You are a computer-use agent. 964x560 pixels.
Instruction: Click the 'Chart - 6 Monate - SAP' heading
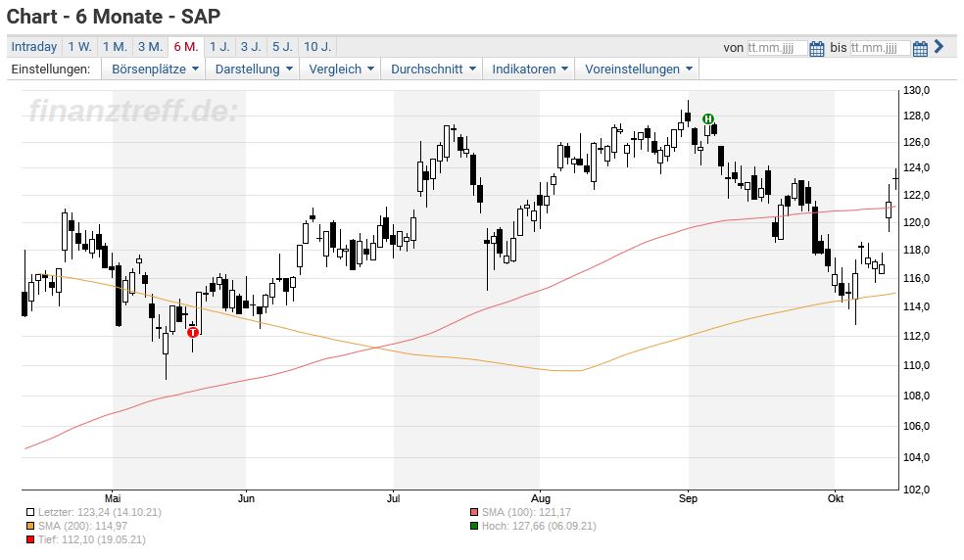click(113, 16)
